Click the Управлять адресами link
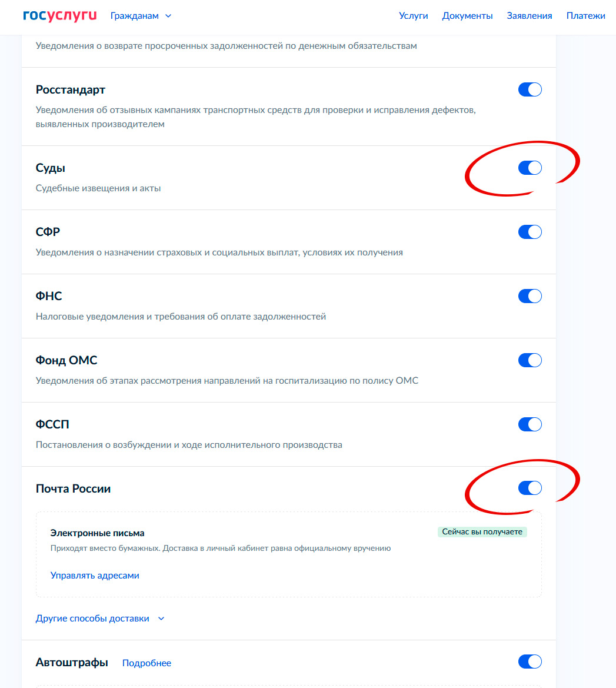Viewport: 616px width, 688px height. point(95,576)
